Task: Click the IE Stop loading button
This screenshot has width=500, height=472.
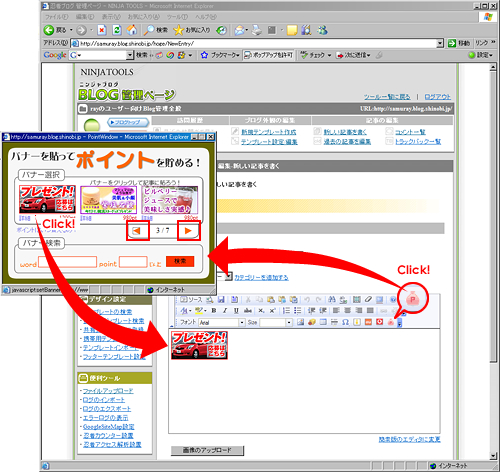Action: pyautogui.click(x=102, y=30)
